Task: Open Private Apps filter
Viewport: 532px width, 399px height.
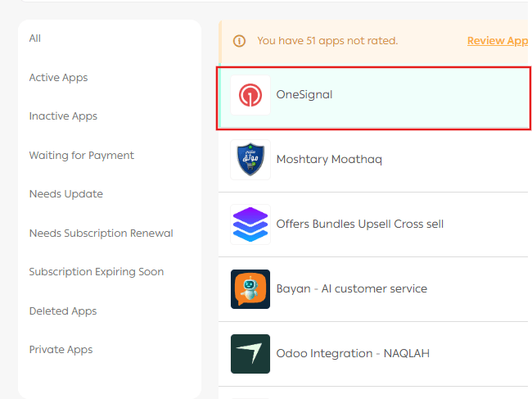Action: point(61,350)
